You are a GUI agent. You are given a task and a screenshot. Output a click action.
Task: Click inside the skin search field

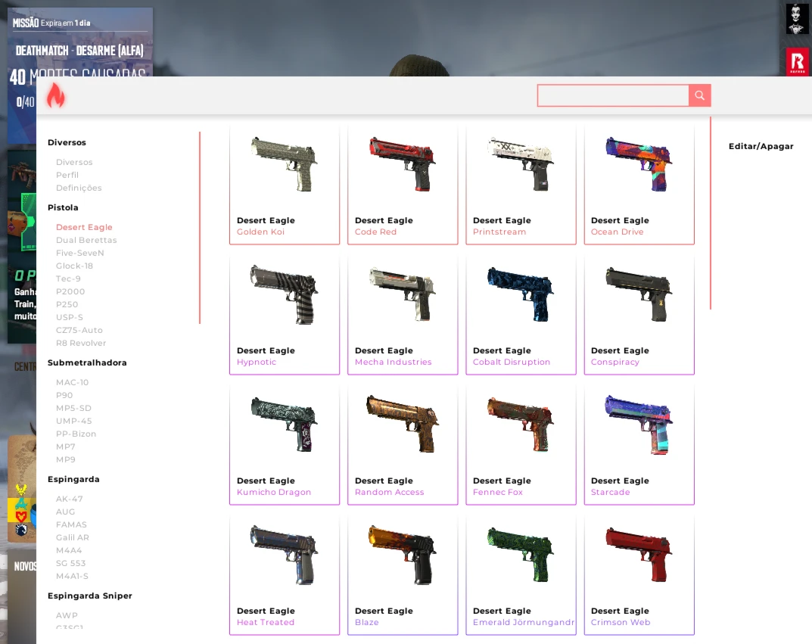613,95
